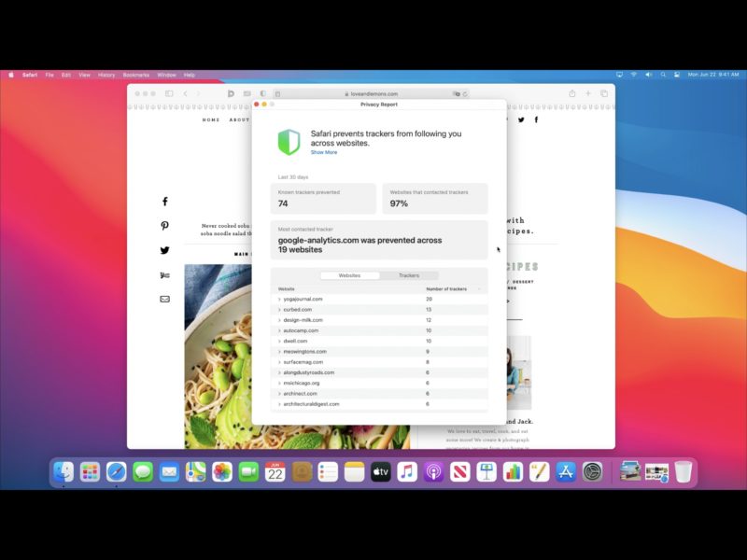
Task: Click the Yummly share icon
Action: click(x=165, y=275)
